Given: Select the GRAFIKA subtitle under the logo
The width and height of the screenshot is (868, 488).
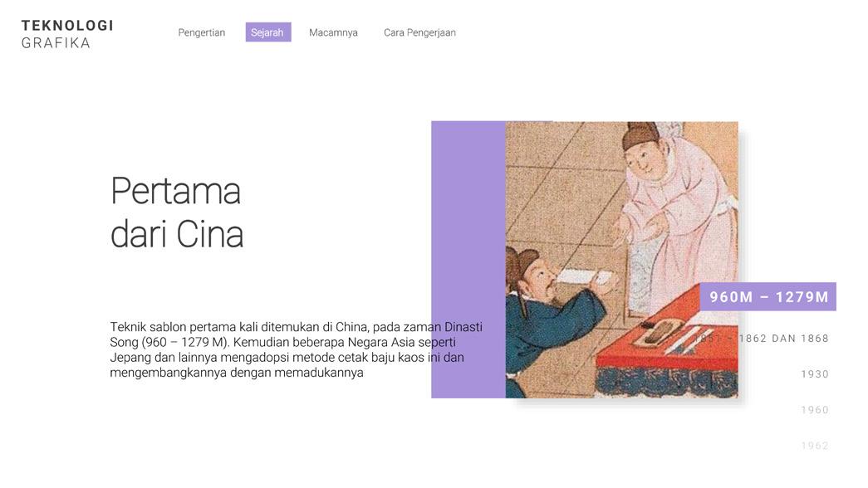Looking at the screenshot, I should pyautogui.click(x=56, y=43).
